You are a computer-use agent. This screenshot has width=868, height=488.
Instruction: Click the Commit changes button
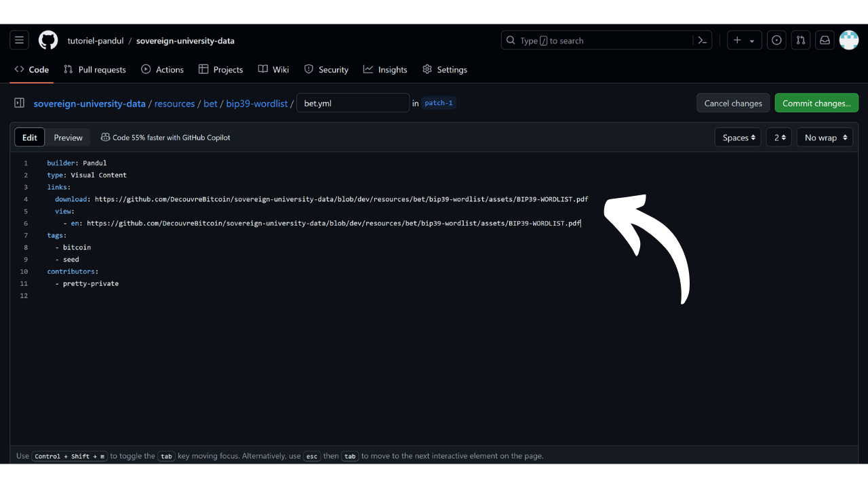click(816, 103)
